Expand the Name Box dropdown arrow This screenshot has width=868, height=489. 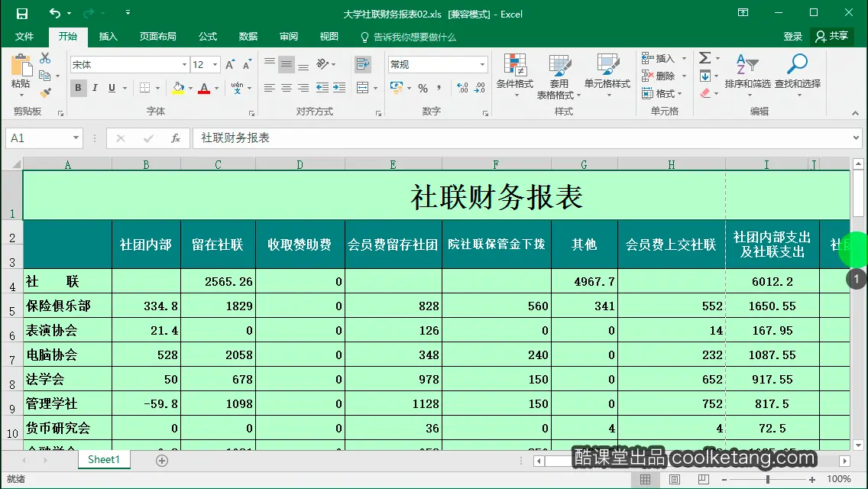click(76, 138)
